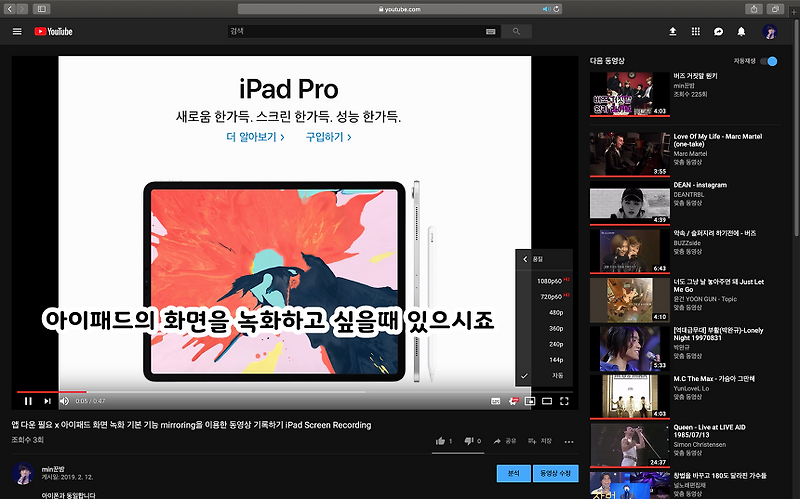Image resolution: width=800 pixels, height=499 pixels.
Task: Enter fullscreen mode
Action: point(564,401)
